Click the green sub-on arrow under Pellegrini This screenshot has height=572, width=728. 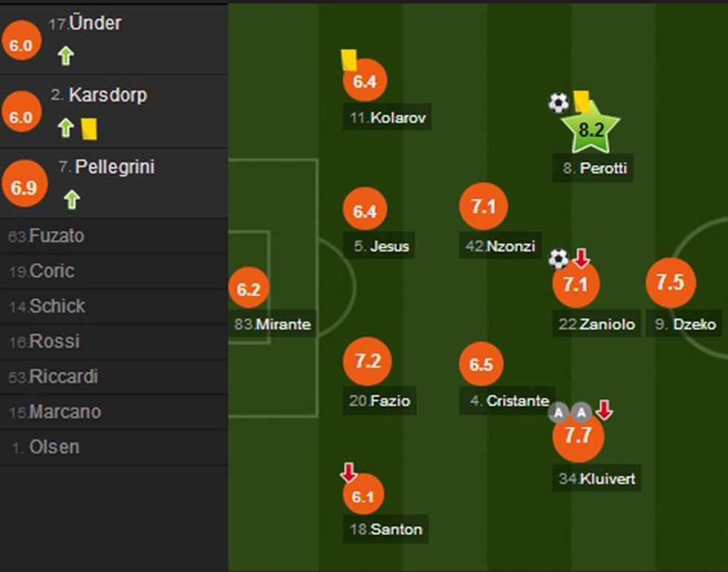71,199
